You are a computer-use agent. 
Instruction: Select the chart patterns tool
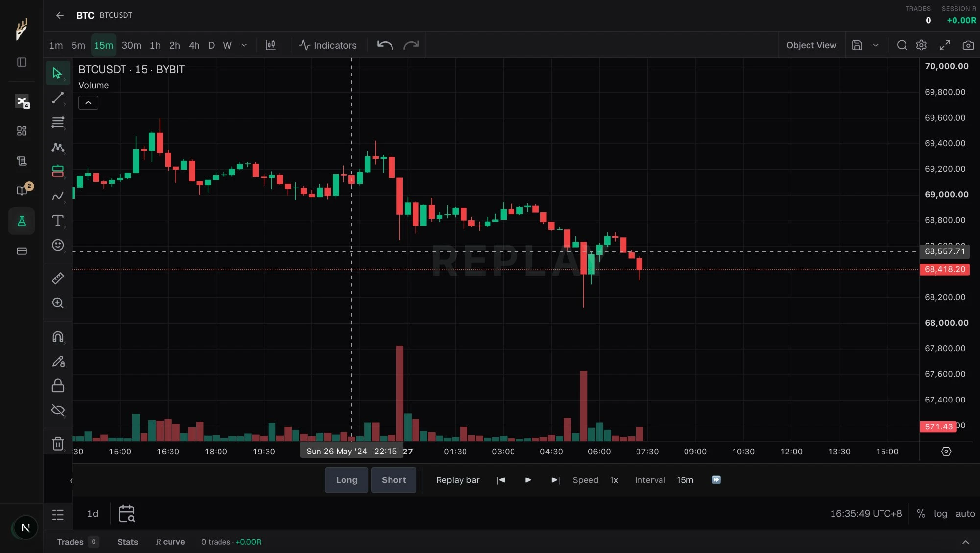pos(58,147)
